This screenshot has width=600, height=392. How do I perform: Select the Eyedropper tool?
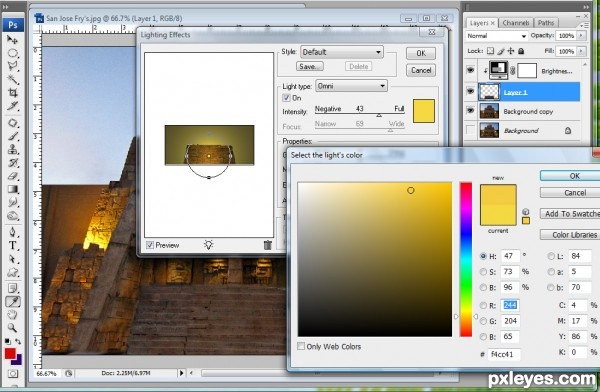pos(13,302)
